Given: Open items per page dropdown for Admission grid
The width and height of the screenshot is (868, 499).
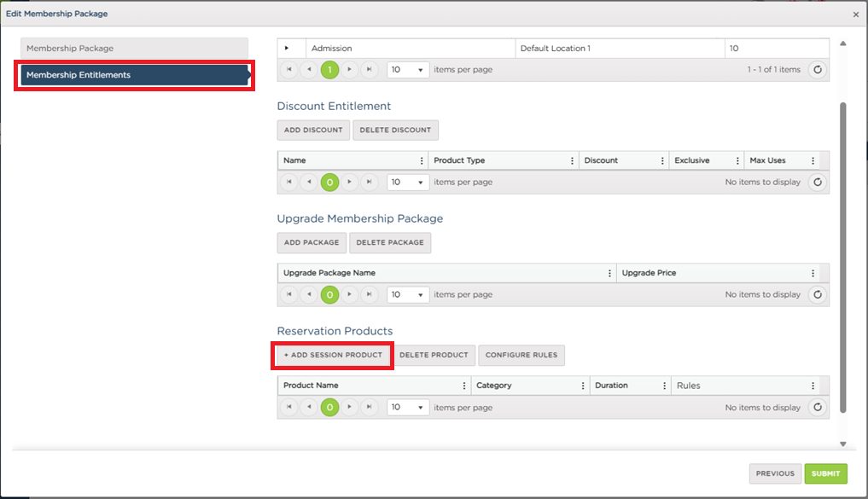Looking at the screenshot, I should pos(408,70).
